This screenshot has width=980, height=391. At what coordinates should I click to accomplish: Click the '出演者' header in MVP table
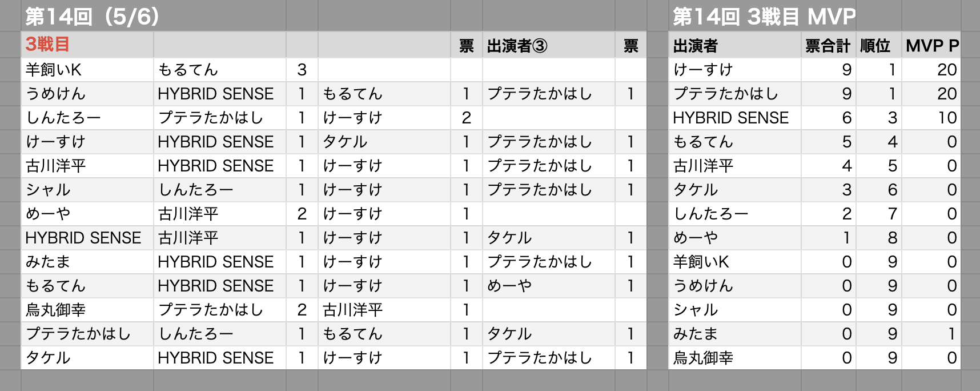click(695, 46)
